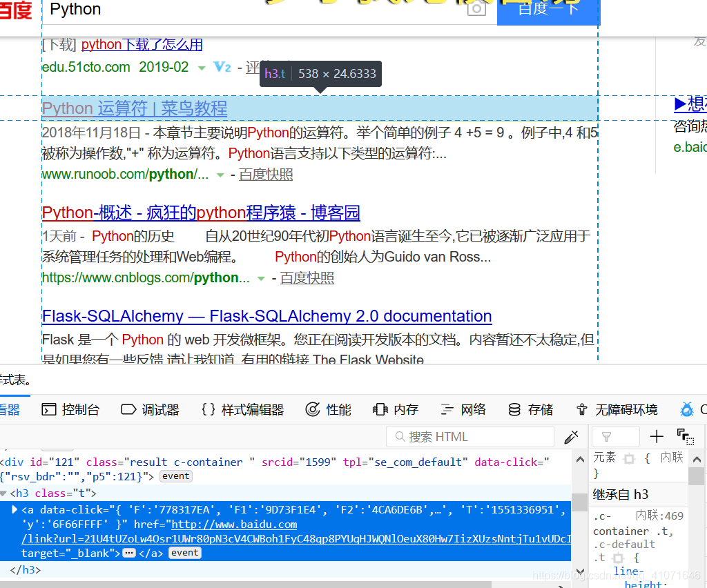Click the ▶想 ad link on the right
The image size is (707, 588).
(x=690, y=104)
